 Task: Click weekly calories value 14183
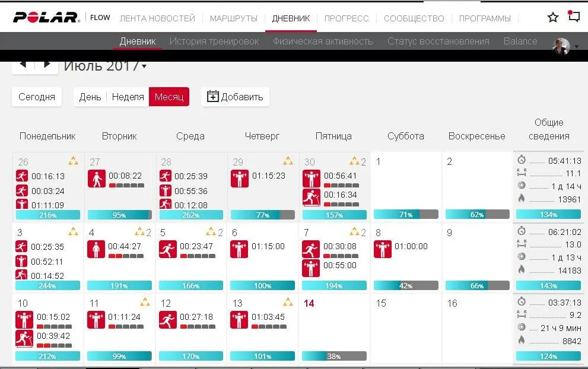(570, 271)
